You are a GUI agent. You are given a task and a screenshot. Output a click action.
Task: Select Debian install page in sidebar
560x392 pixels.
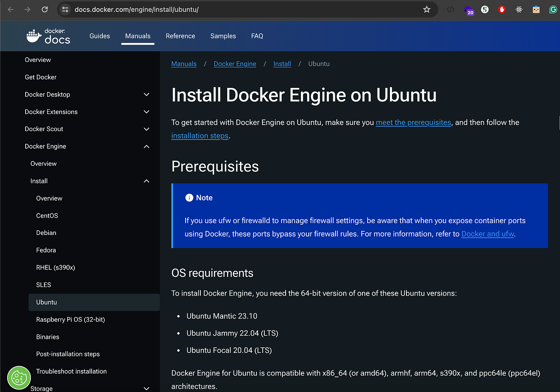pyautogui.click(x=46, y=233)
